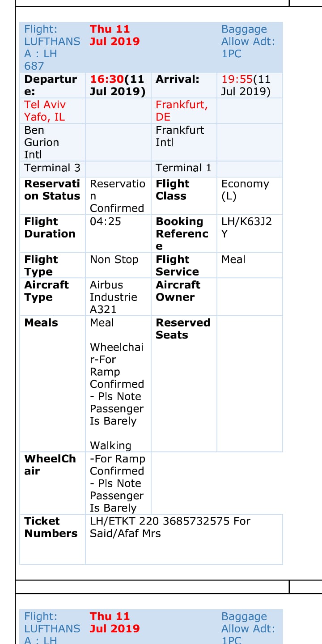322x644 pixels.
Task: Select the booking reference LH/K63J2Y
Action: 246,227
